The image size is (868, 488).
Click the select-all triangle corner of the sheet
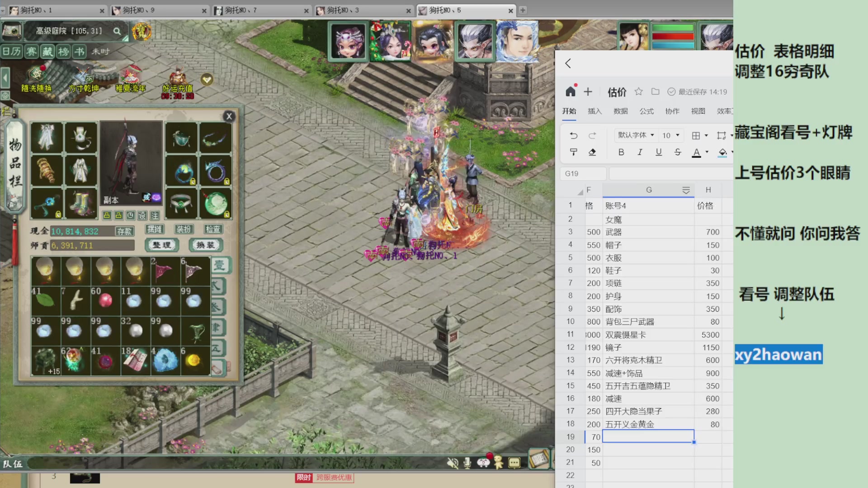[x=580, y=192]
